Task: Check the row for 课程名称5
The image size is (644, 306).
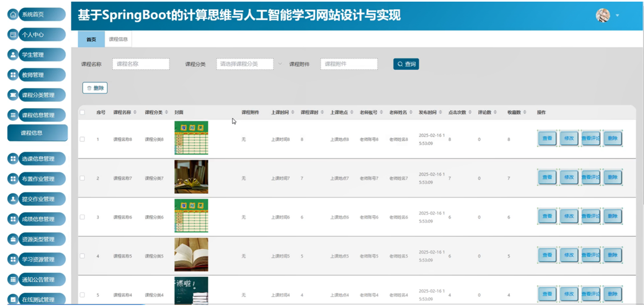Action: pos(82,256)
